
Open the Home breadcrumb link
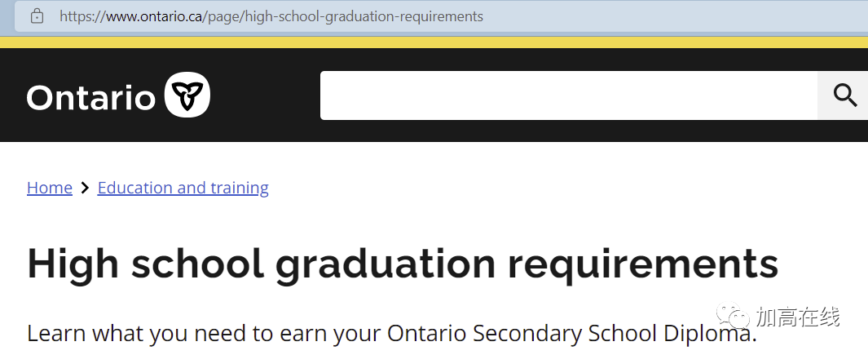click(x=50, y=188)
